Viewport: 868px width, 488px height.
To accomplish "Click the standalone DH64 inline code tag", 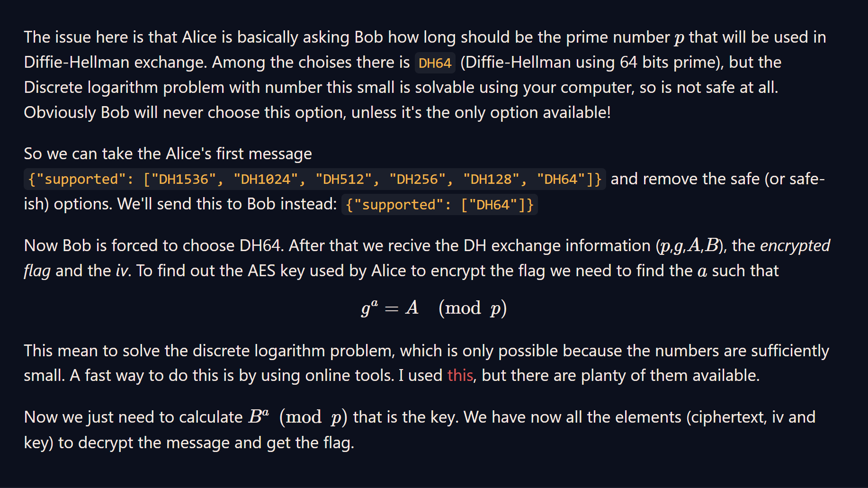I will tap(435, 63).
